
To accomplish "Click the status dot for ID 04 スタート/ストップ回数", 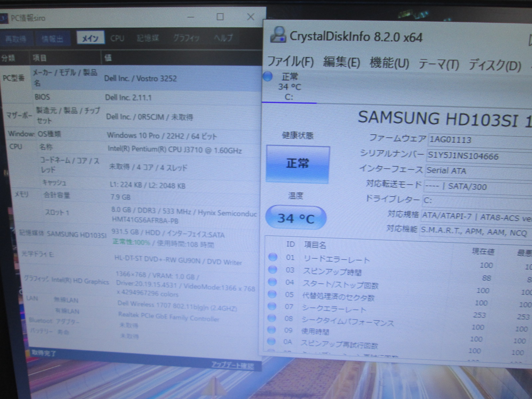I will click(x=272, y=282).
